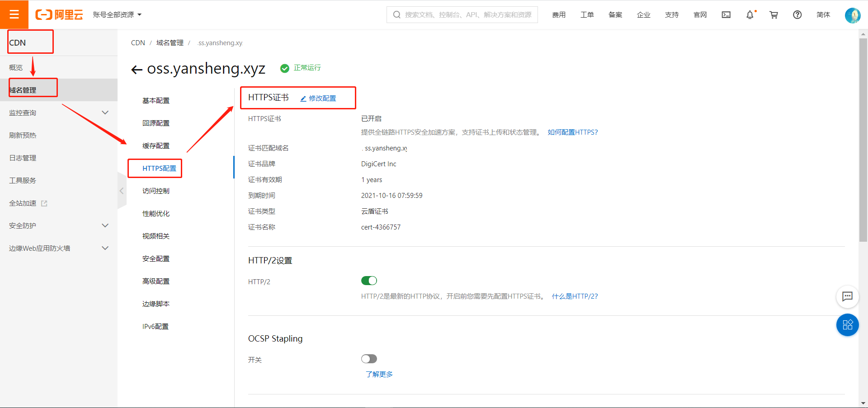Image resolution: width=868 pixels, height=408 pixels.
Task: Click the top search input field
Action: point(462,14)
